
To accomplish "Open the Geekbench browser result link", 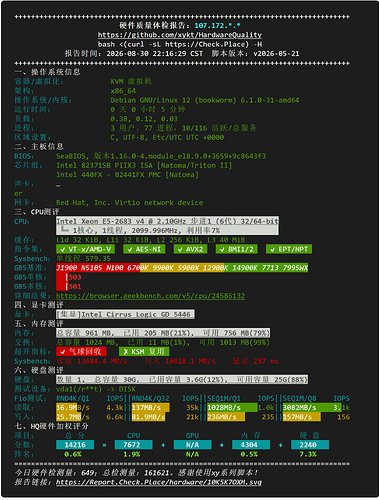I will click(x=150, y=296).
